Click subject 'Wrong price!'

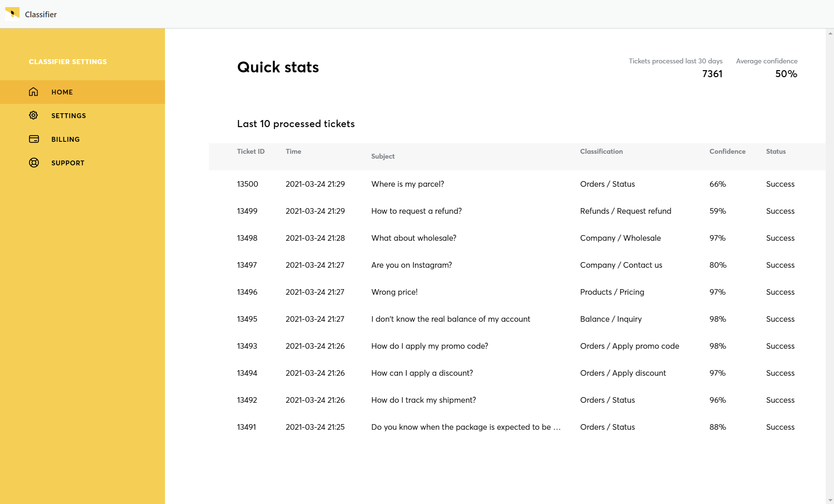pyautogui.click(x=394, y=292)
